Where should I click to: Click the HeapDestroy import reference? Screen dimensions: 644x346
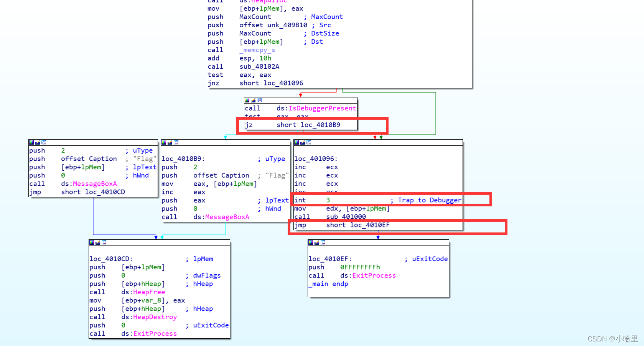(155, 317)
